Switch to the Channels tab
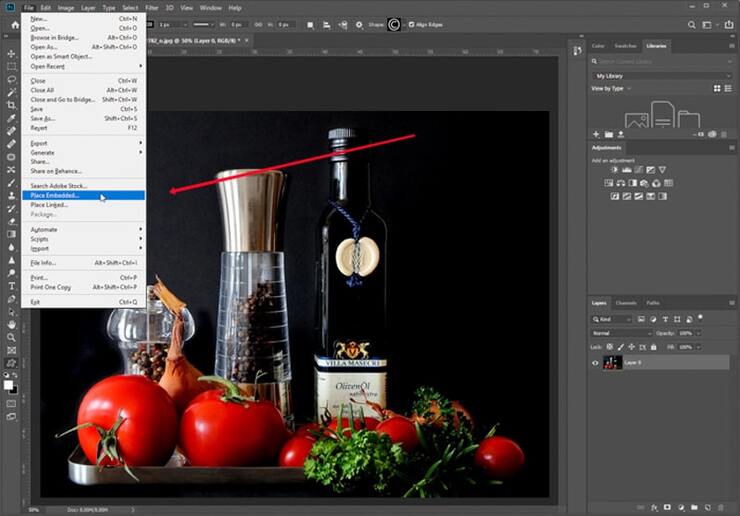The width and height of the screenshot is (740, 516). coord(625,302)
